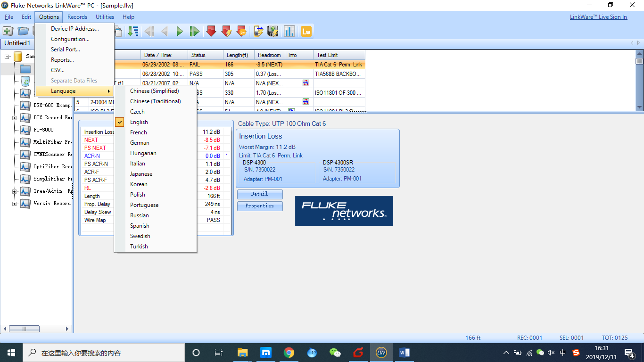Select the blue folder in tree
The height and width of the screenshot is (362, 644).
[x=25, y=69]
